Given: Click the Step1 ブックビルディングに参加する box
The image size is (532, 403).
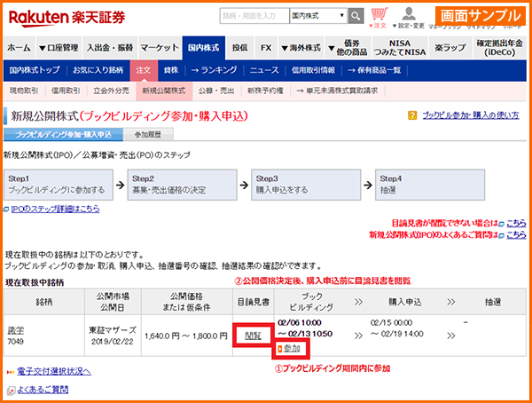Looking at the screenshot, I should tap(59, 185).
